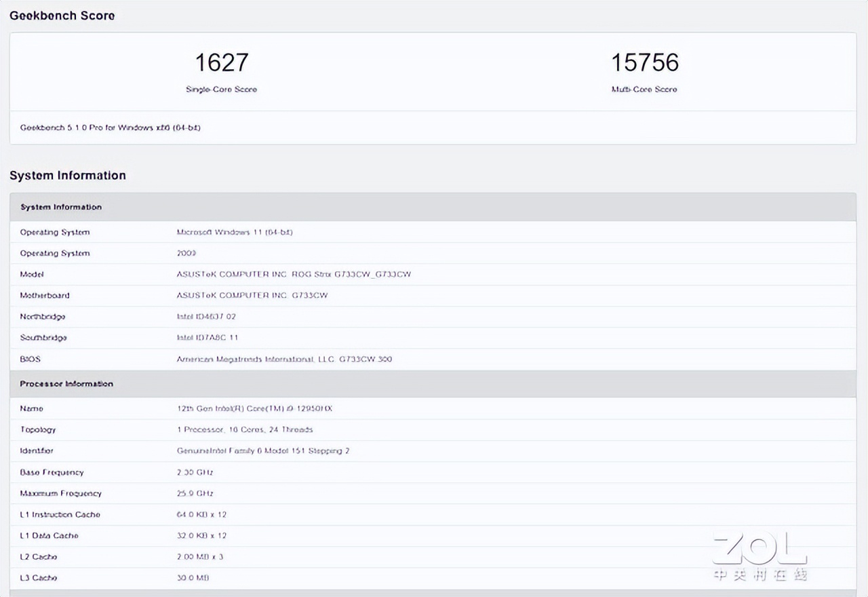Select the motherboard value ASUSTeK COMPUTER INC. G733CW
The width and height of the screenshot is (868, 597).
tap(252, 295)
